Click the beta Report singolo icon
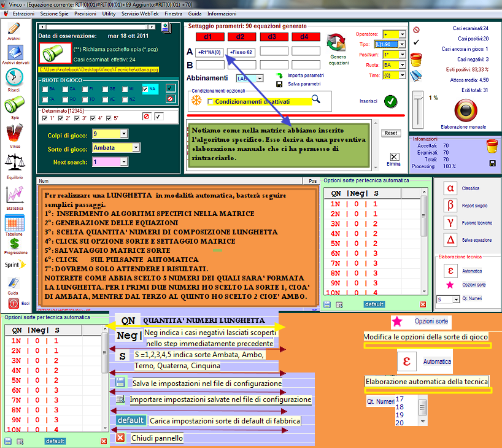The height and width of the screenshot is (448, 502). click(x=450, y=205)
